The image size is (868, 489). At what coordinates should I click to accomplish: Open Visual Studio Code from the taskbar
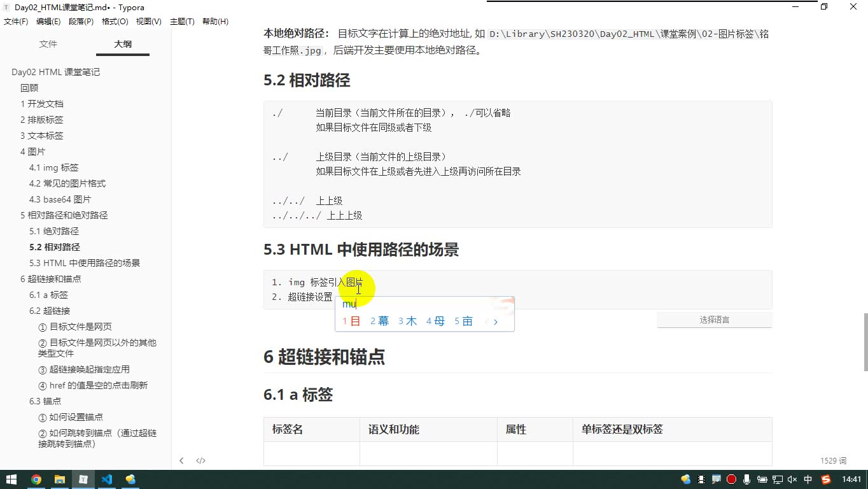pos(106,479)
